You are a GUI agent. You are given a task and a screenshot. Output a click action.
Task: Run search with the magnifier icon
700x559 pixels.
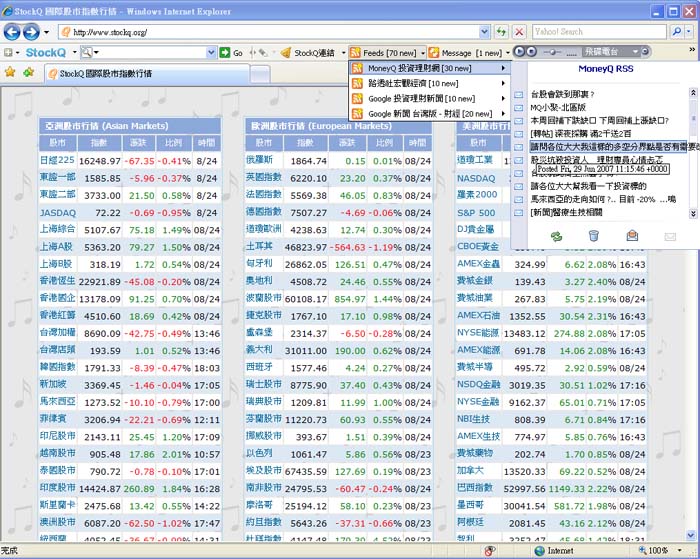point(677,32)
